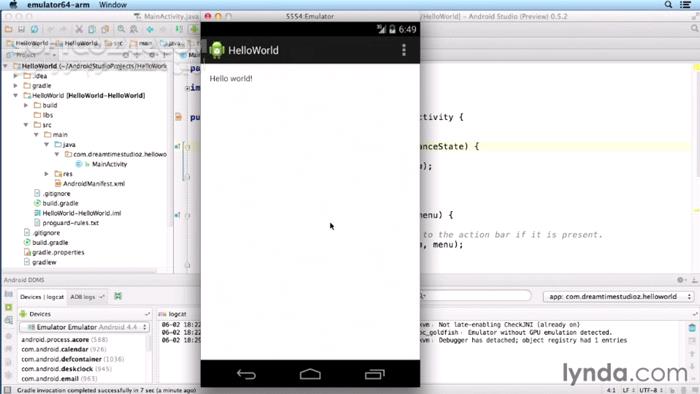Select com.android.calendar process
The width and height of the screenshot is (700, 394).
point(64,349)
